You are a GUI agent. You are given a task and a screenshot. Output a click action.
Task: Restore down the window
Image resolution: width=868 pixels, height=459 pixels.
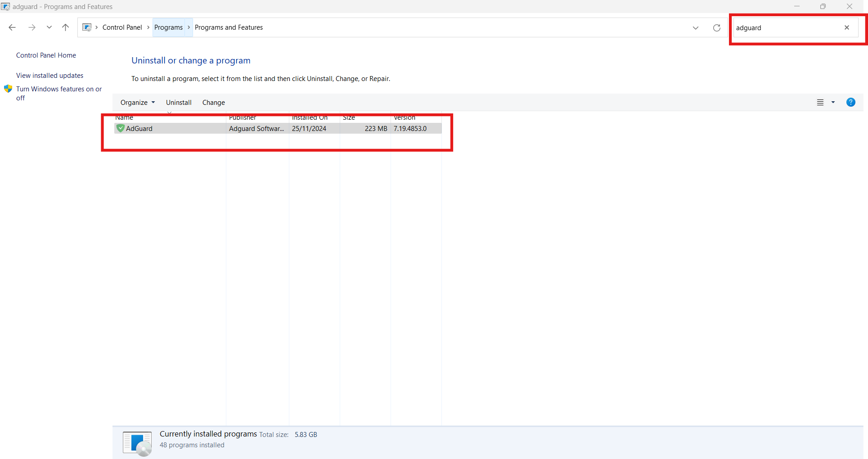tap(823, 6)
